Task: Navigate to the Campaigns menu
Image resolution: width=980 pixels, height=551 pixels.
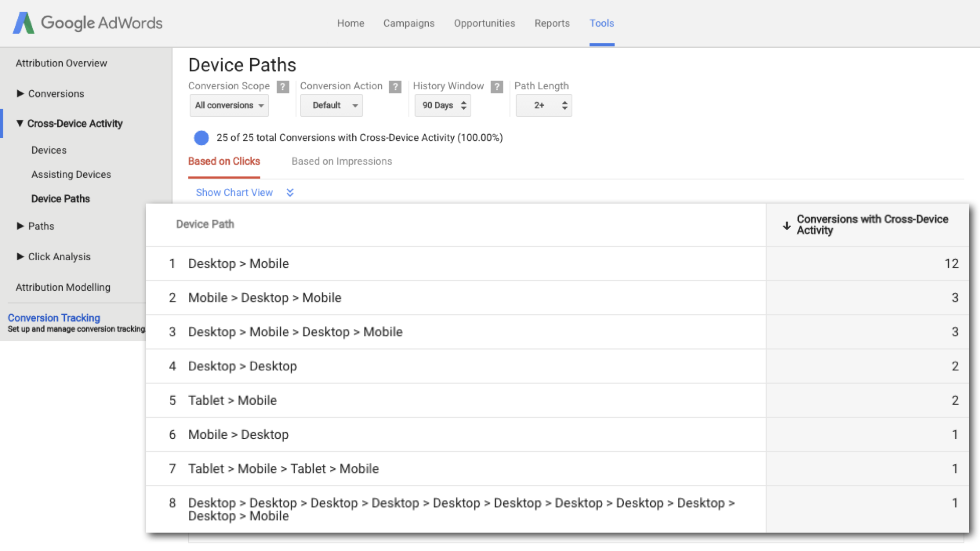Action: click(409, 23)
